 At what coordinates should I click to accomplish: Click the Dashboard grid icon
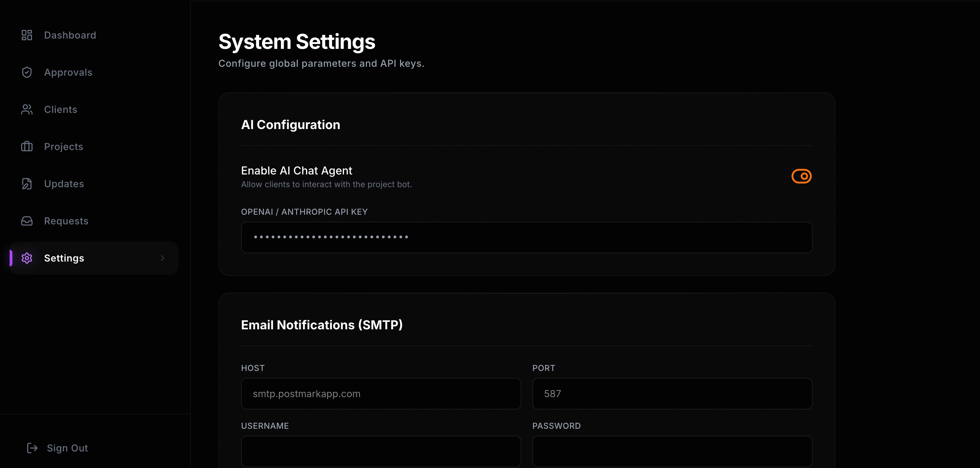click(x=27, y=35)
